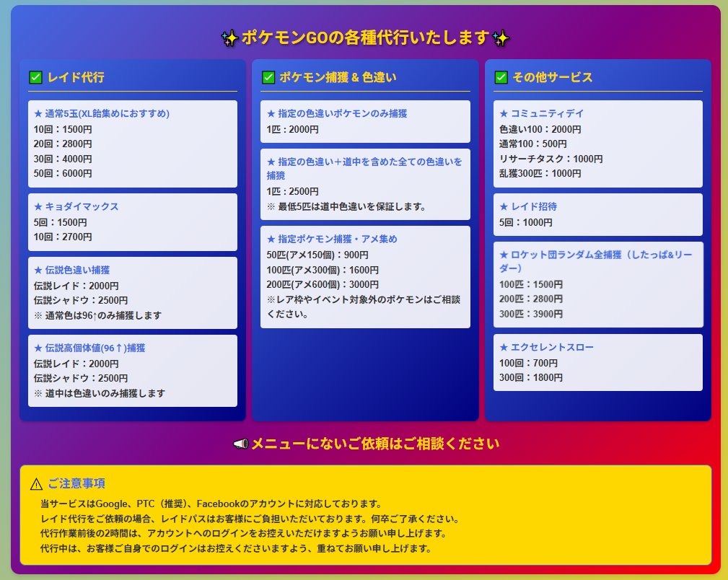728x580 pixels.
Task: Select the price line 20回：2800円
Action: pos(63,144)
